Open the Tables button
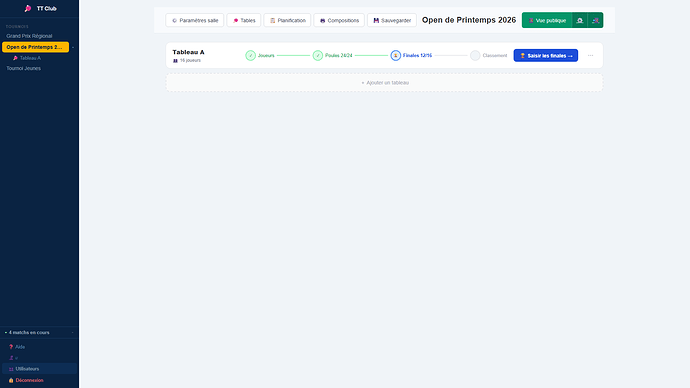The height and width of the screenshot is (388, 690). (244, 20)
